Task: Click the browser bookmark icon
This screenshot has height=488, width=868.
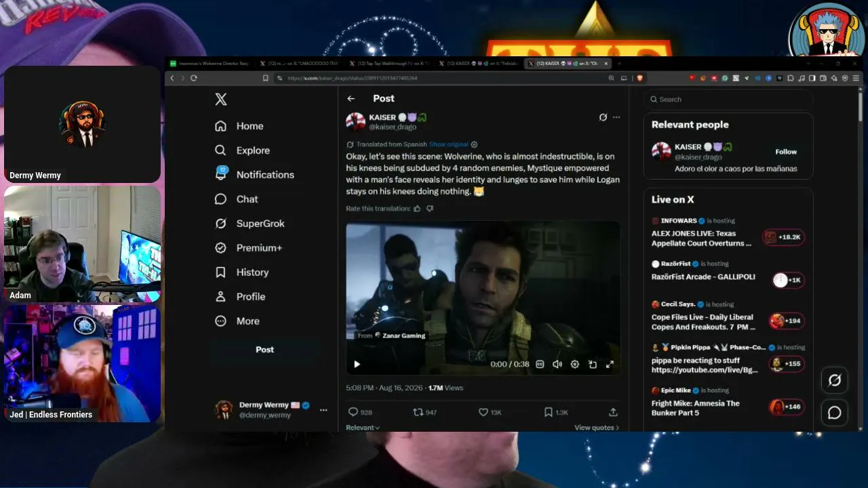Action: [266, 78]
